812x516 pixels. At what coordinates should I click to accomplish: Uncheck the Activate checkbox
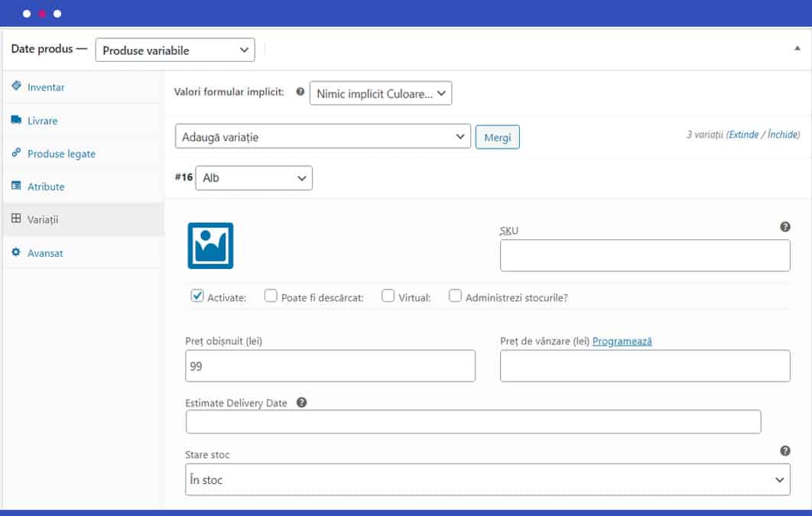(x=197, y=296)
